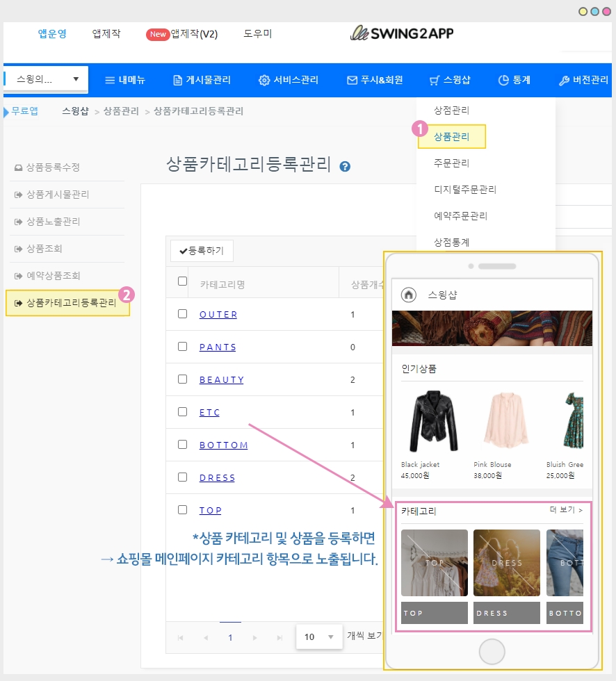Go to the previous page arrow

point(206,638)
